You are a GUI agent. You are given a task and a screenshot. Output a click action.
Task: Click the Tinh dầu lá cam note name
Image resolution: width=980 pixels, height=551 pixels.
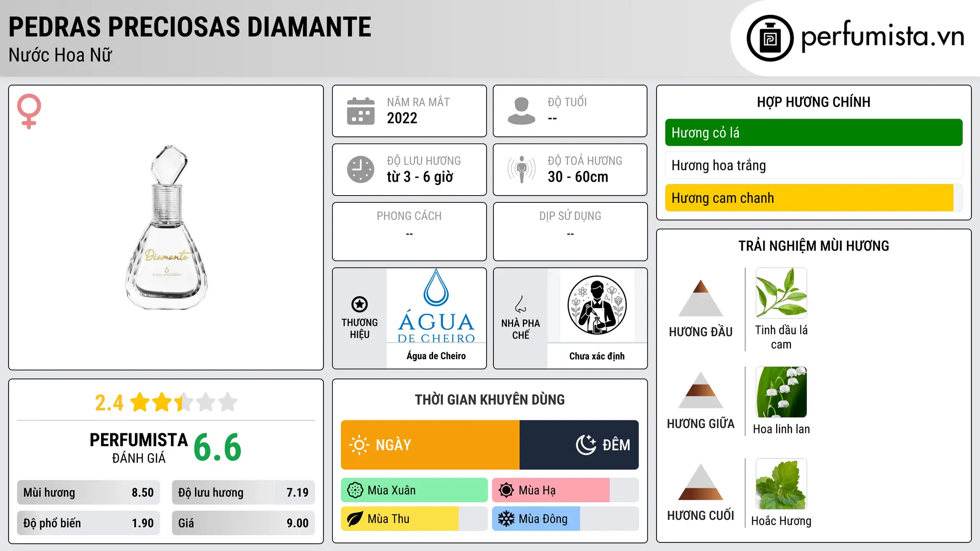pos(781,337)
